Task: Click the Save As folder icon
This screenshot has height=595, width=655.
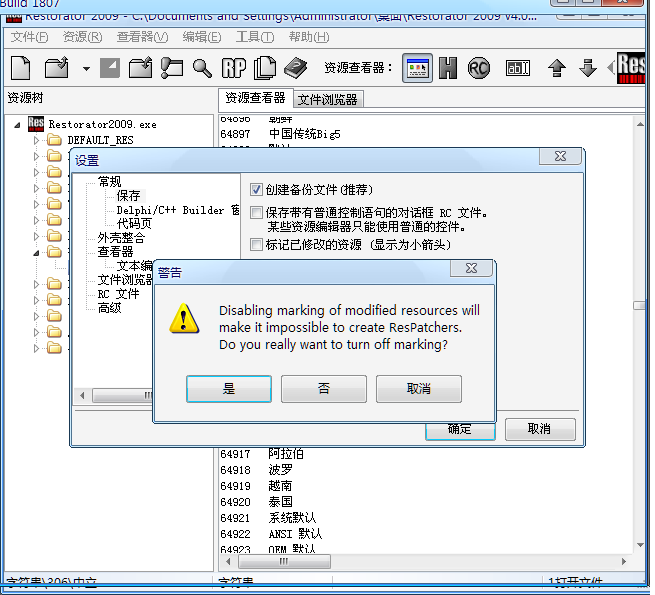Action: tap(140, 68)
